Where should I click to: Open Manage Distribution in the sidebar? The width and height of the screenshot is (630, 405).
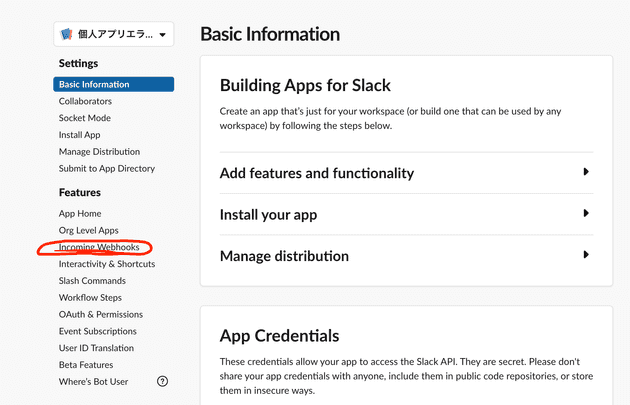click(99, 152)
